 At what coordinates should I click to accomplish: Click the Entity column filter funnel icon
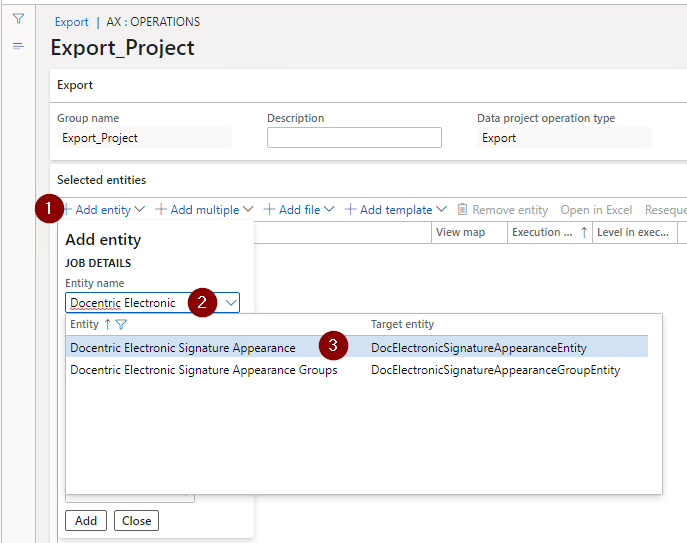point(121,324)
